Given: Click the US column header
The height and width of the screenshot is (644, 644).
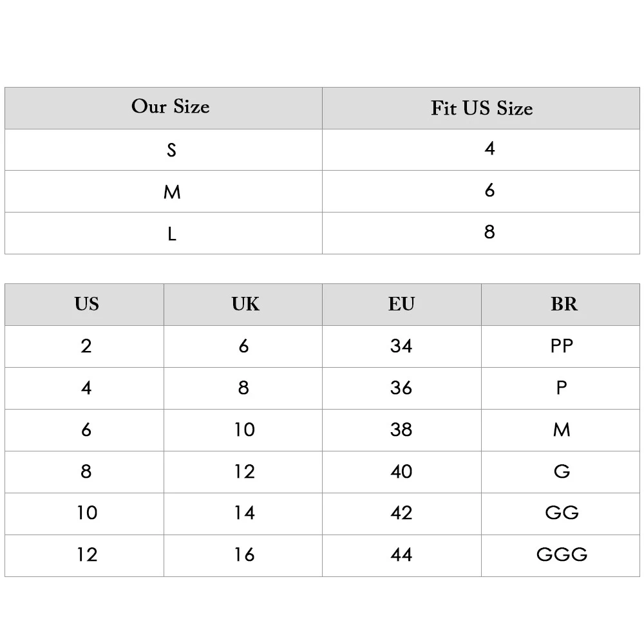Looking at the screenshot, I should pyautogui.click(x=86, y=304).
